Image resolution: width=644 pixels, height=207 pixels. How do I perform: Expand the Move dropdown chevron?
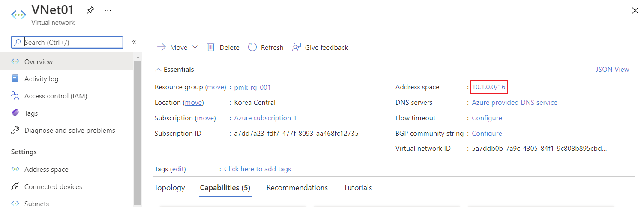[x=195, y=47]
